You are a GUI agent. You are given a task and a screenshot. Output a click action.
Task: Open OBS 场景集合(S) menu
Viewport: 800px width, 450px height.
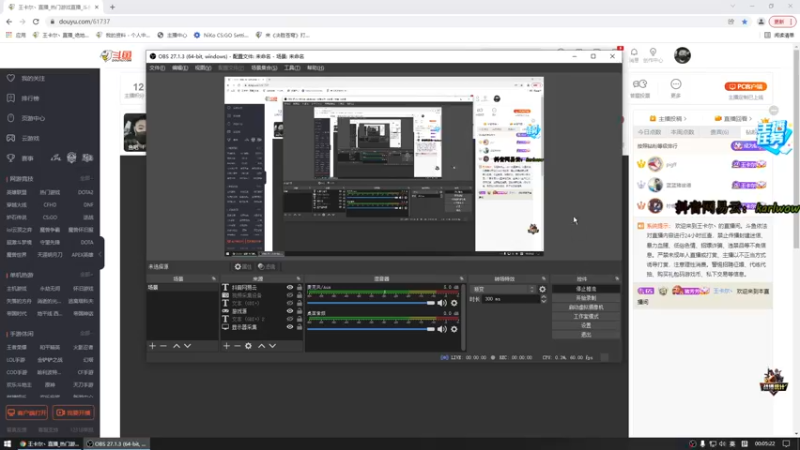(264, 68)
